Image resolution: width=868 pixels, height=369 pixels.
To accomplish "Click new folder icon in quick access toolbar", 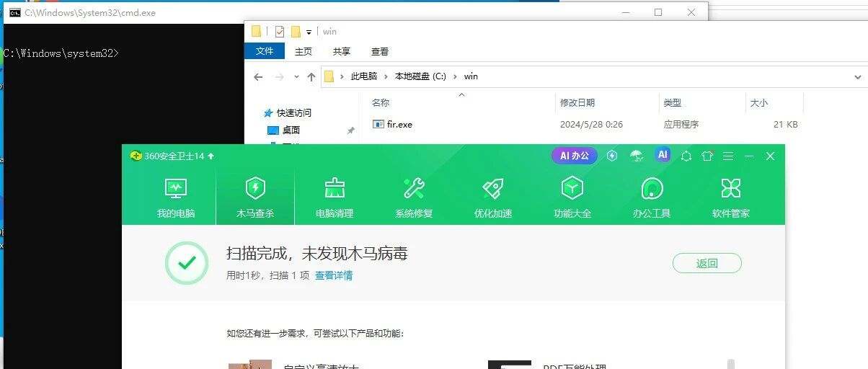I will (296, 32).
